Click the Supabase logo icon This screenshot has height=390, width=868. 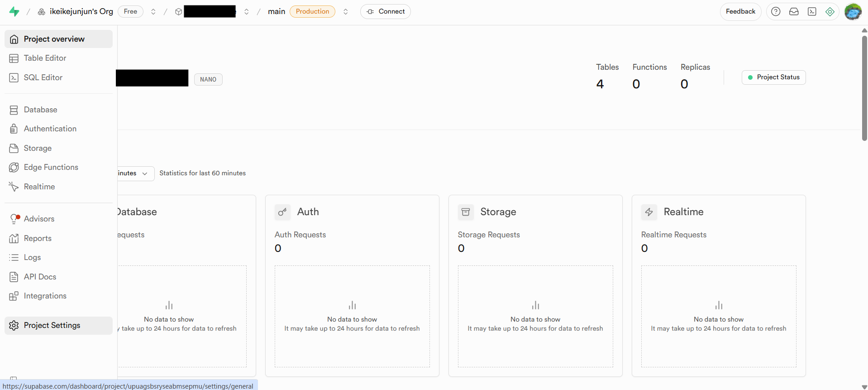coord(14,12)
